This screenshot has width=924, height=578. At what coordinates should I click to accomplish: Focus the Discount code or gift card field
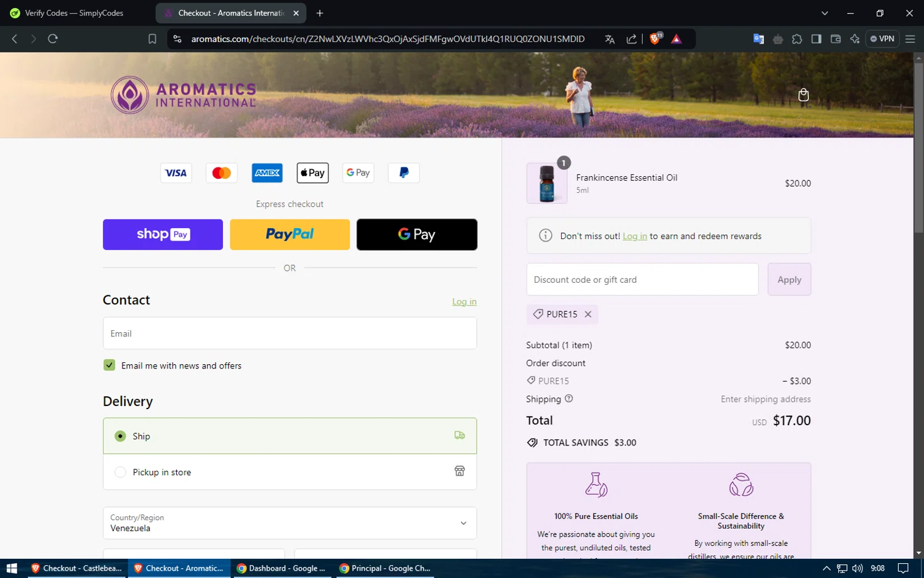point(642,279)
